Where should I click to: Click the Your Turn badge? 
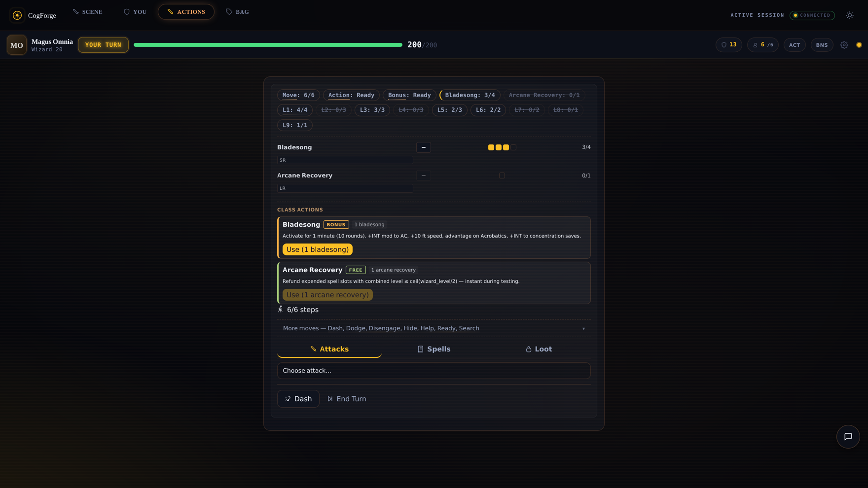point(103,45)
